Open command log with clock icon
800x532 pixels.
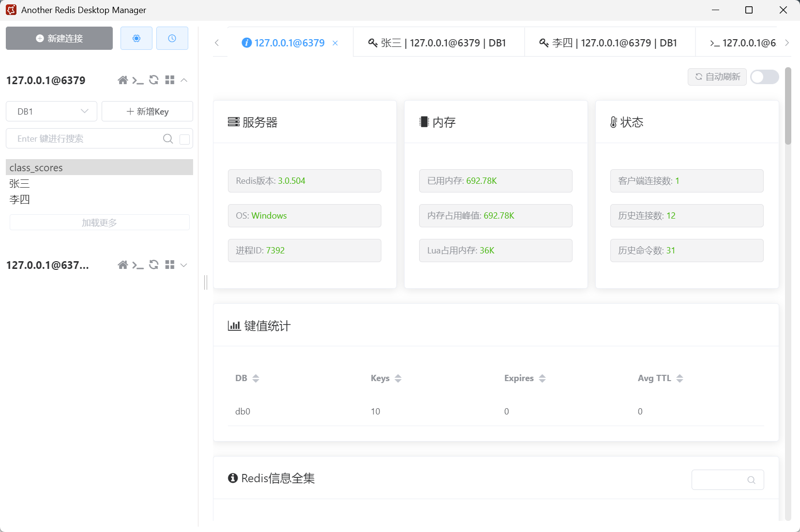pyautogui.click(x=172, y=38)
